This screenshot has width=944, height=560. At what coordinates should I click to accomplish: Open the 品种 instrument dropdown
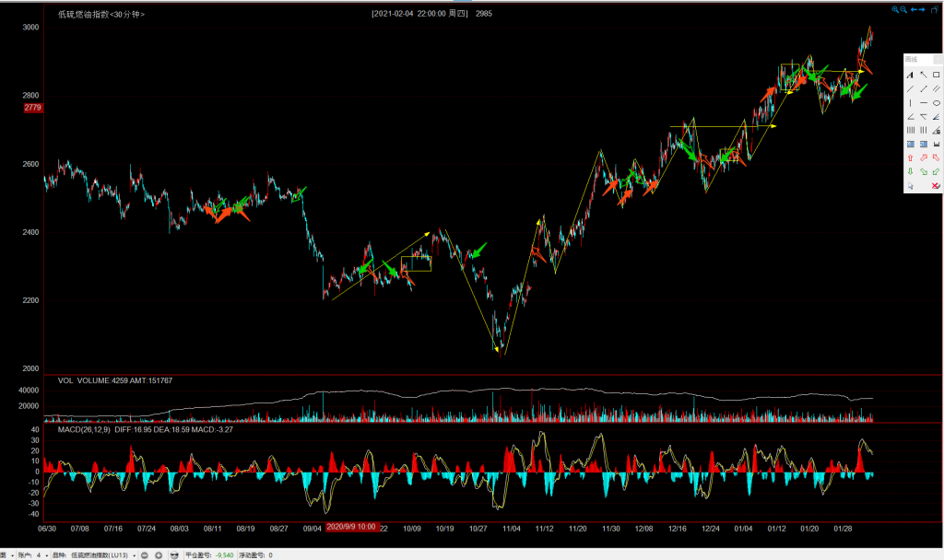coord(135,555)
